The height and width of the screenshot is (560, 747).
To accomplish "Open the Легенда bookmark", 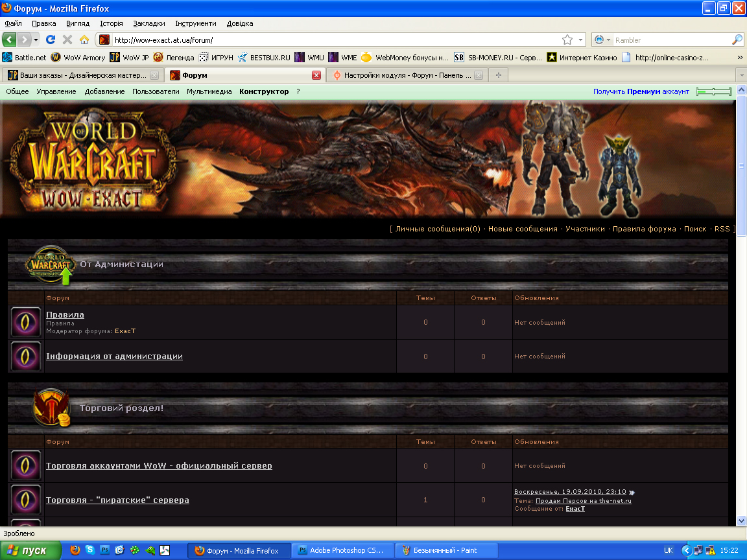I will [174, 58].
